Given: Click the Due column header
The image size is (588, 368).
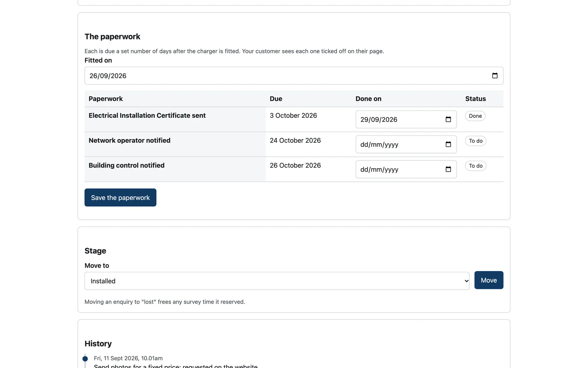Looking at the screenshot, I should (x=276, y=99).
